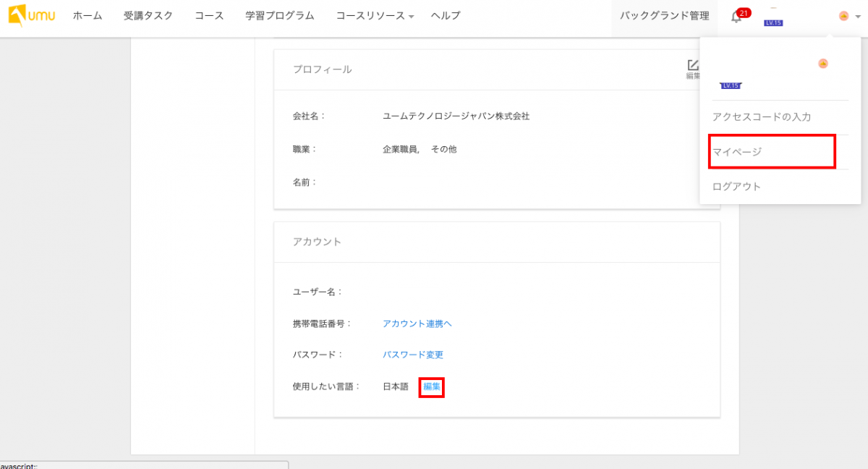
Task: Open the 受講タスク menu item
Action: (x=148, y=15)
